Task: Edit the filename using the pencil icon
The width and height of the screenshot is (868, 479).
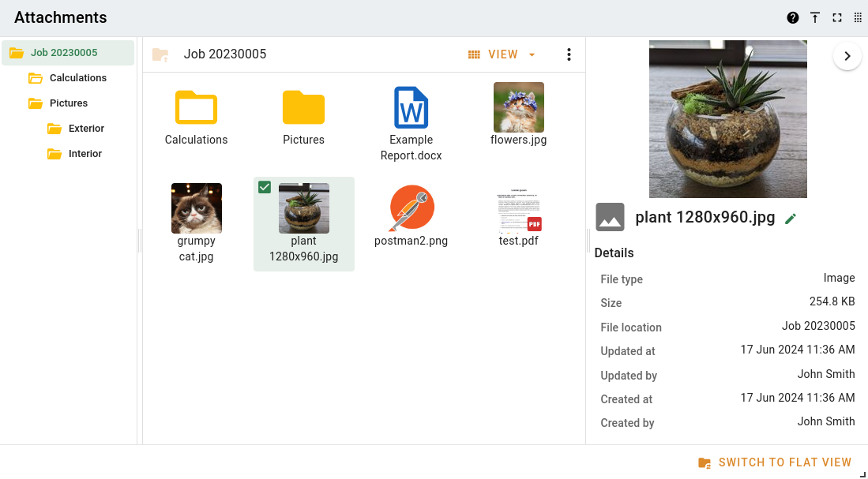Action: pyautogui.click(x=791, y=219)
